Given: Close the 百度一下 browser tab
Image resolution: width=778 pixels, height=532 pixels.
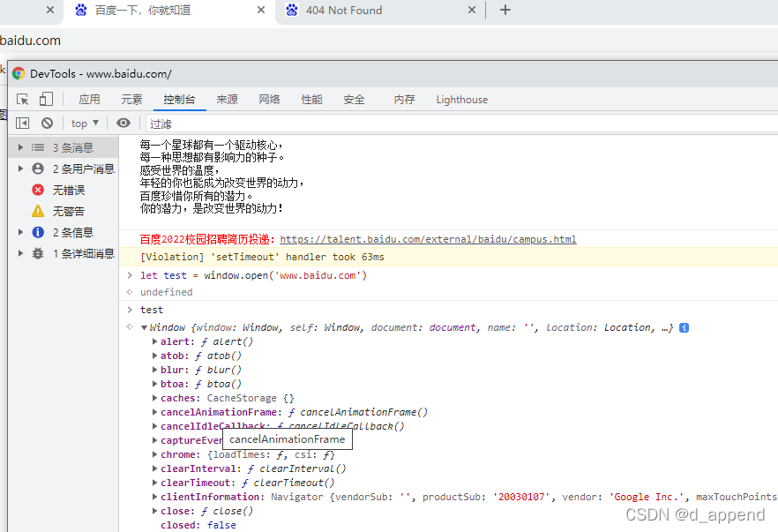Looking at the screenshot, I should (x=261, y=10).
